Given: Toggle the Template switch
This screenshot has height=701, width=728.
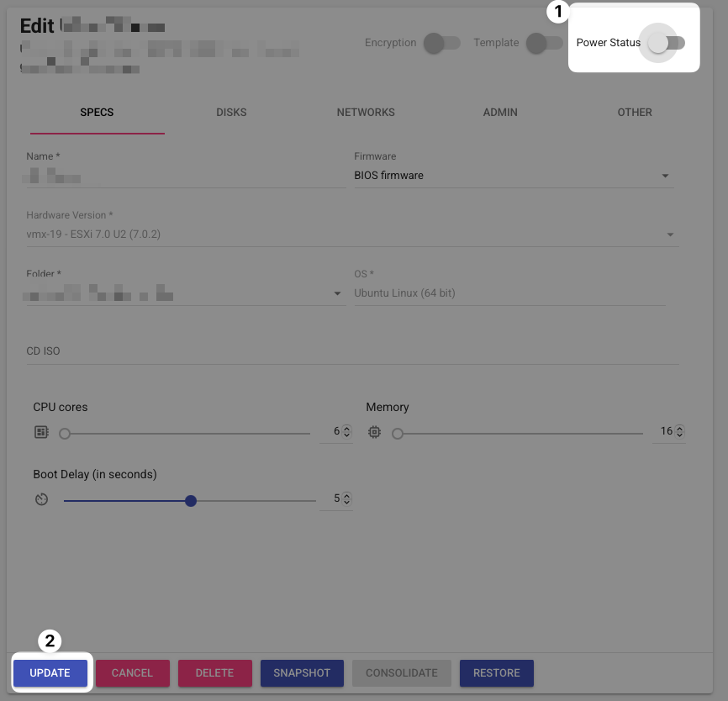Looking at the screenshot, I should pyautogui.click(x=544, y=43).
